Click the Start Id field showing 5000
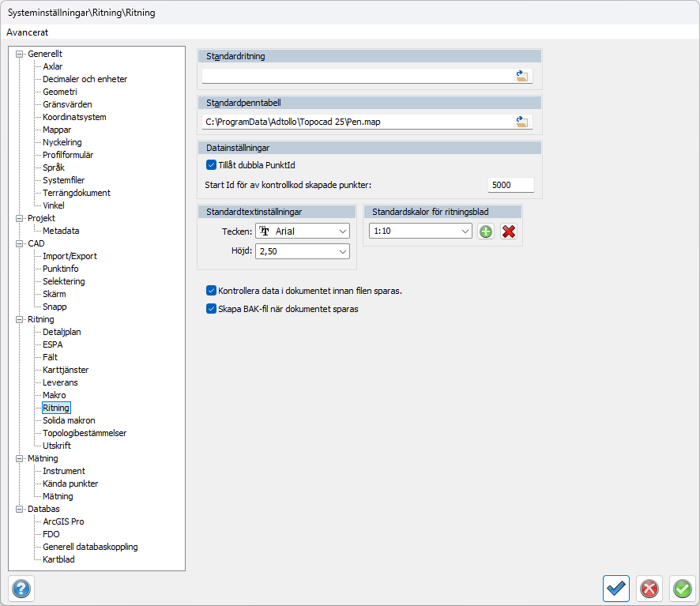This screenshot has width=700, height=606. point(510,185)
